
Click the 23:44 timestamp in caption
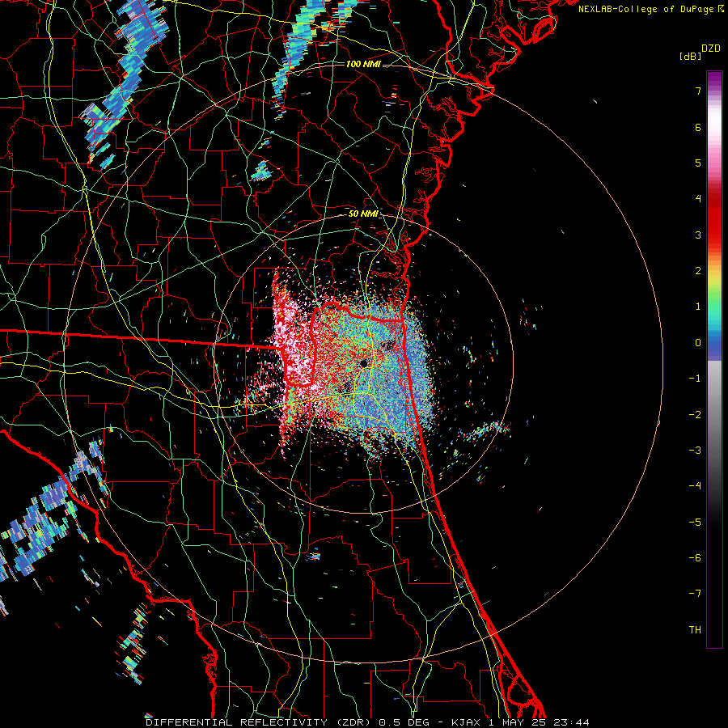(572, 722)
